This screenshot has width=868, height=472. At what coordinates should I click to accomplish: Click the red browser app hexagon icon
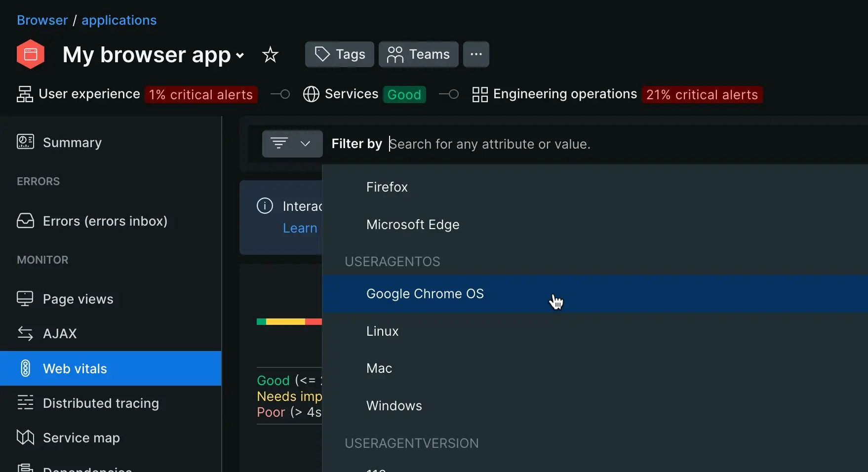click(x=31, y=54)
